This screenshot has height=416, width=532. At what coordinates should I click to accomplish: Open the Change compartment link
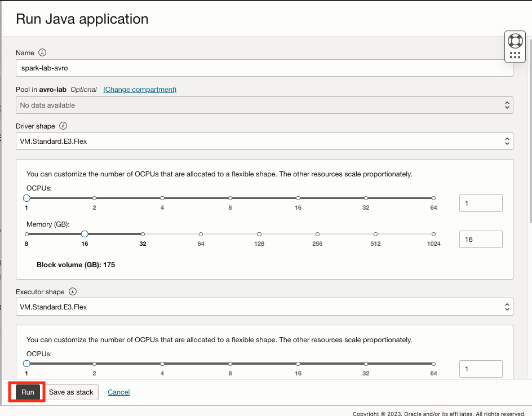140,90
